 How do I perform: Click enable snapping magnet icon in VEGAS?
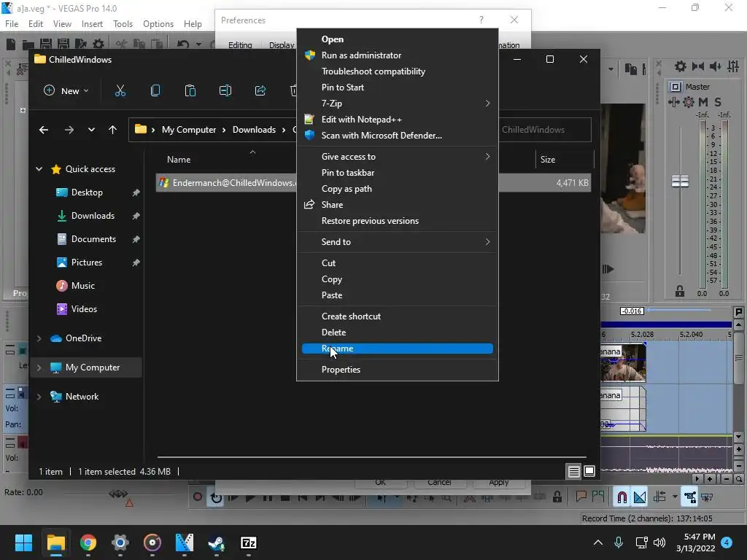(x=622, y=497)
